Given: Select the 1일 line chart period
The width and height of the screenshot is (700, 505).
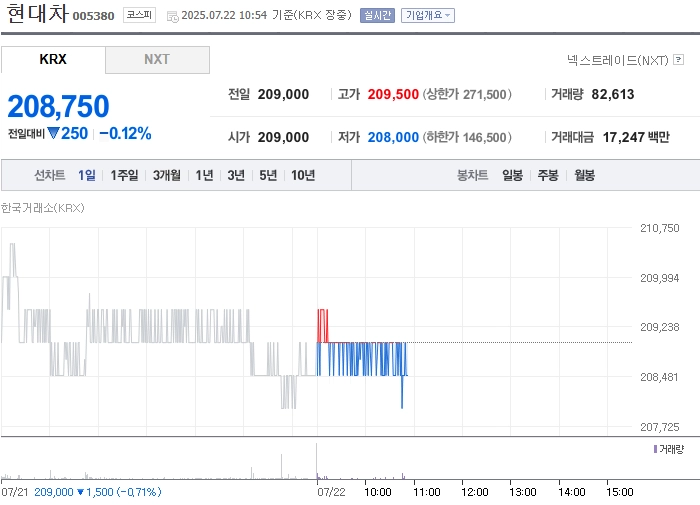Looking at the screenshot, I should click(x=87, y=175).
